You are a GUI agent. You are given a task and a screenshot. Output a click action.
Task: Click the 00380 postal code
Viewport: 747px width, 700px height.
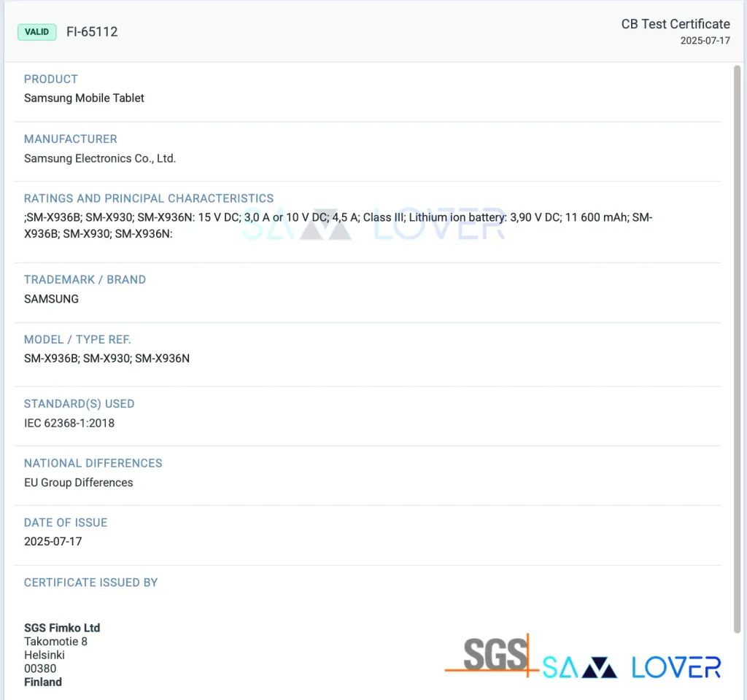[40, 669]
